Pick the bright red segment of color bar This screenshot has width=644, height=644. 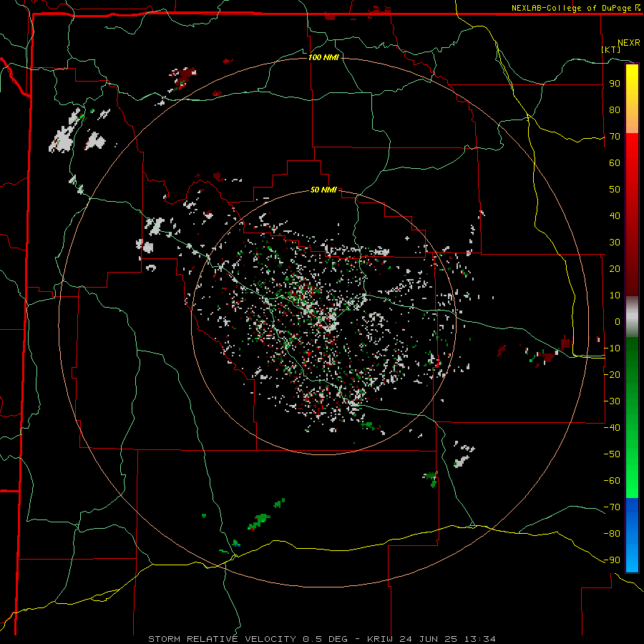(x=632, y=160)
